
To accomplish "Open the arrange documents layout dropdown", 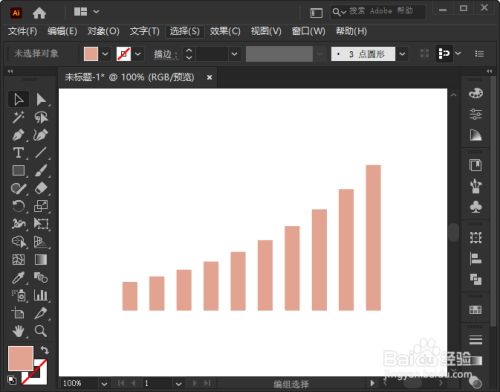I will (96, 12).
